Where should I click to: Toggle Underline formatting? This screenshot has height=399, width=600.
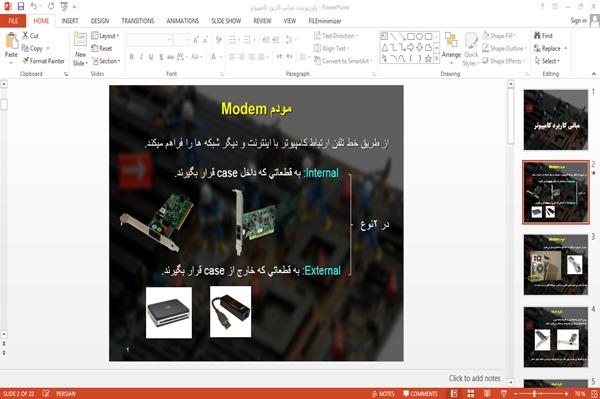pos(151,57)
